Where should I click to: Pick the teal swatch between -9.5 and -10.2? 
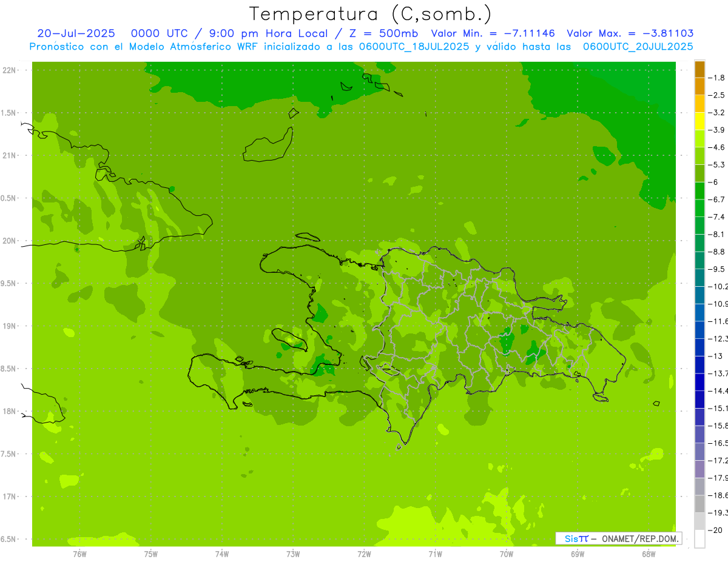(699, 278)
